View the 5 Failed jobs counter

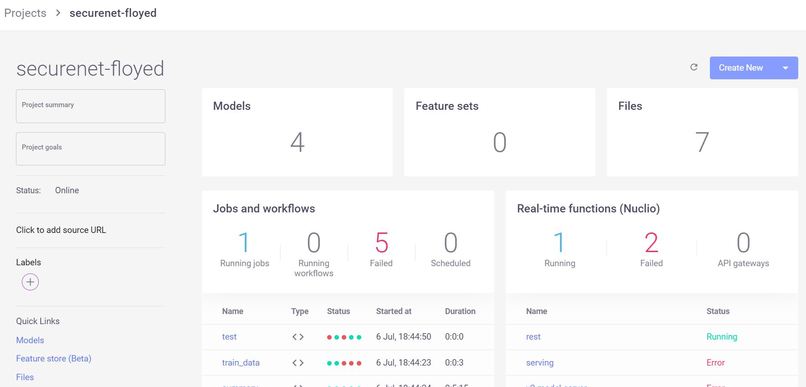pos(381,250)
